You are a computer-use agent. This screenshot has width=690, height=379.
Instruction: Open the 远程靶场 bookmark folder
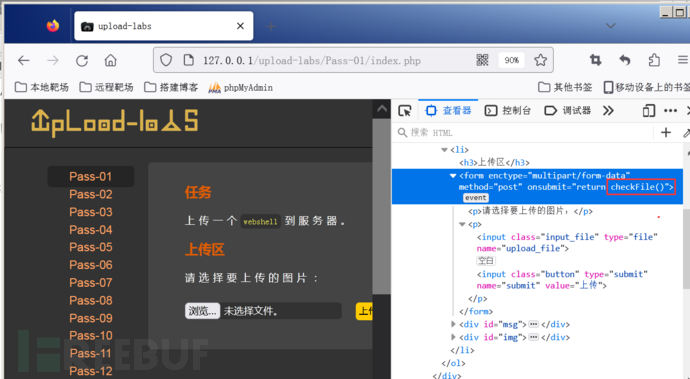point(106,87)
